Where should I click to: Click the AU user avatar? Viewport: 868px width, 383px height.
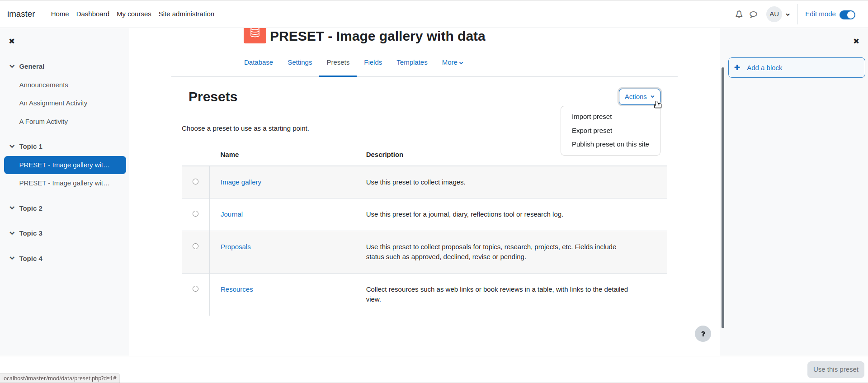tap(774, 14)
